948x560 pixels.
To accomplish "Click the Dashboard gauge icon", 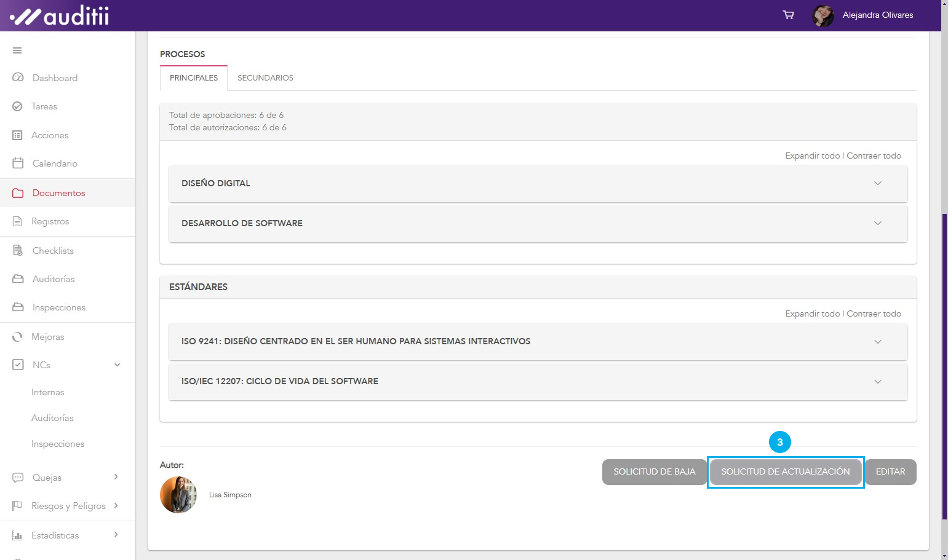I will [x=18, y=77].
